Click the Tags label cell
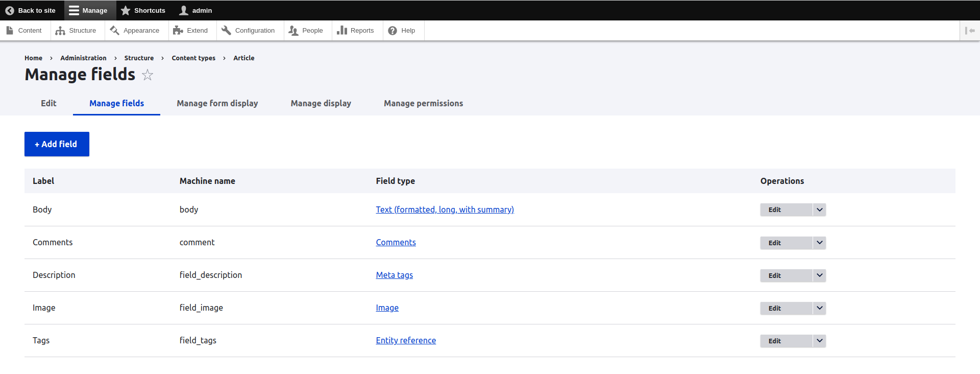Image resolution: width=980 pixels, height=374 pixels. [41, 340]
